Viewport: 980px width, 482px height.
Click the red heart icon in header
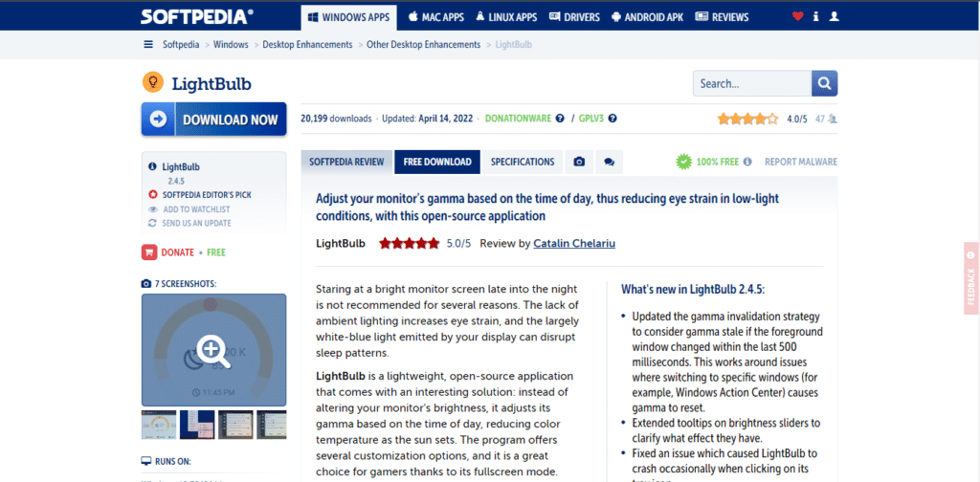coord(798,16)
